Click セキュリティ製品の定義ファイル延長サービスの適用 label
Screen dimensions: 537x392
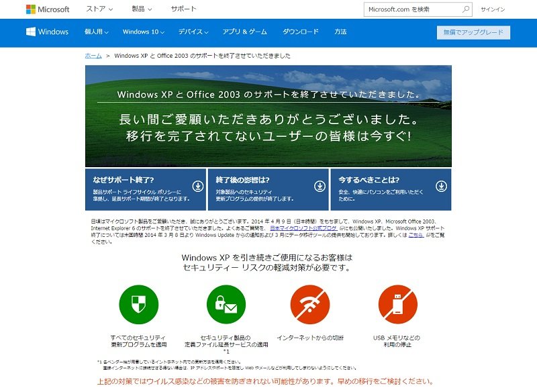pyautogui.click(x=226, y=344)
